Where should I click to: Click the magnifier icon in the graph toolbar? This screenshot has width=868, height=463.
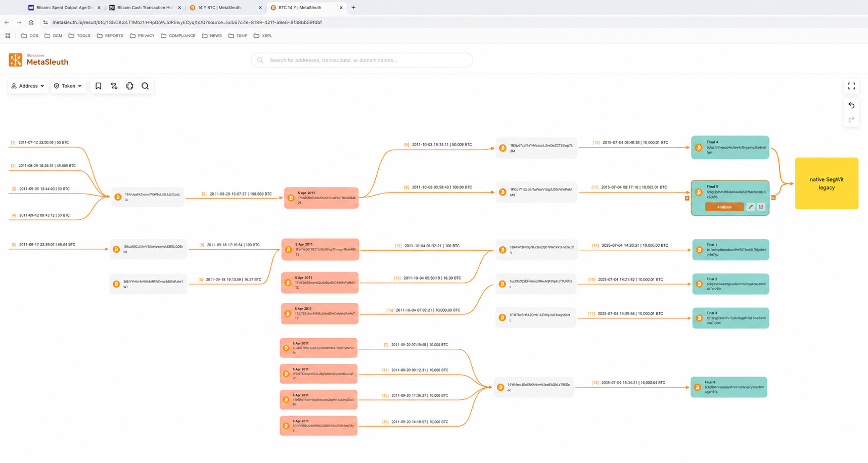145,86
